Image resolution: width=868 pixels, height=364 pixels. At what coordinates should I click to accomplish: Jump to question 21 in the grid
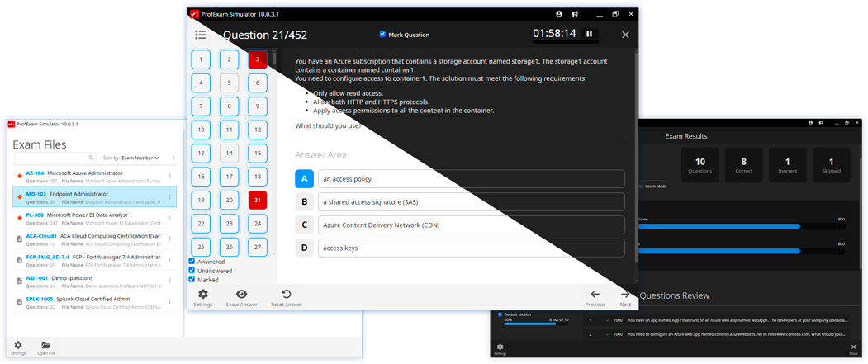click(x=258, y=201)
